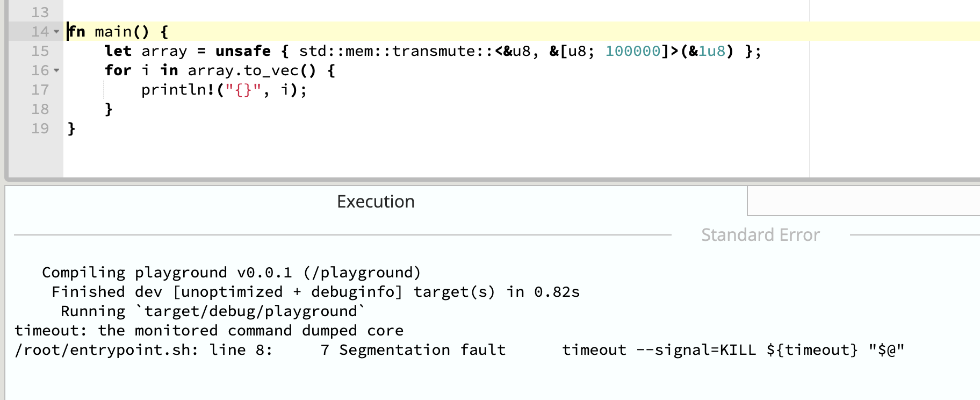Place cursor on the 100000 array length
Viewport: 980px width, 400px height.
pyautogui.click(x=633, y=51)
